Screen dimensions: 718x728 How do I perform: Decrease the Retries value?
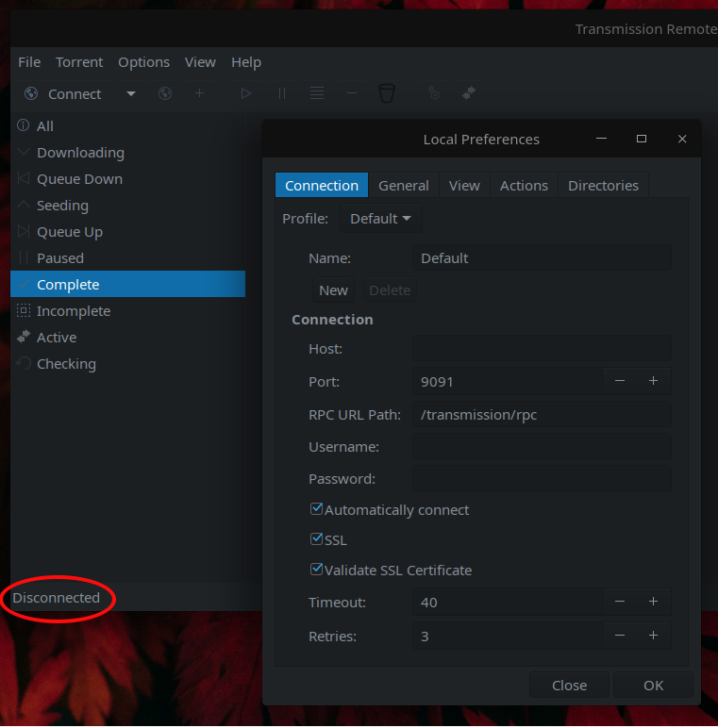(620, 636)
